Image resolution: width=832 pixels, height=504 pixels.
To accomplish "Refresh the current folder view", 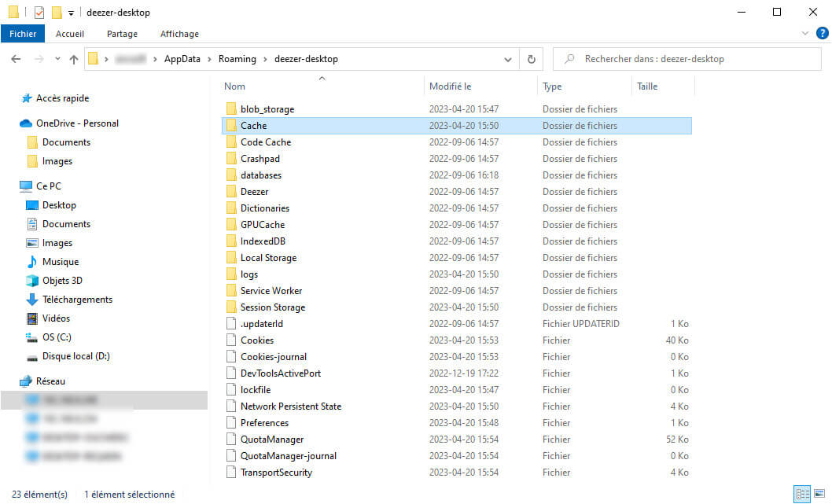I will pyautogui.click(x=531, y=59).
